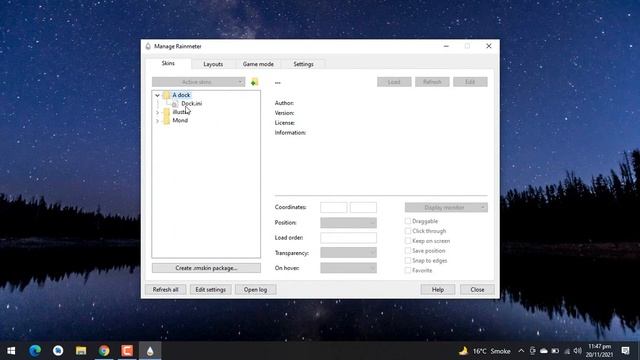This screenshot has width=640, height=360.
Task: Open the Display monitor dropdown
Action: [446, 207]
